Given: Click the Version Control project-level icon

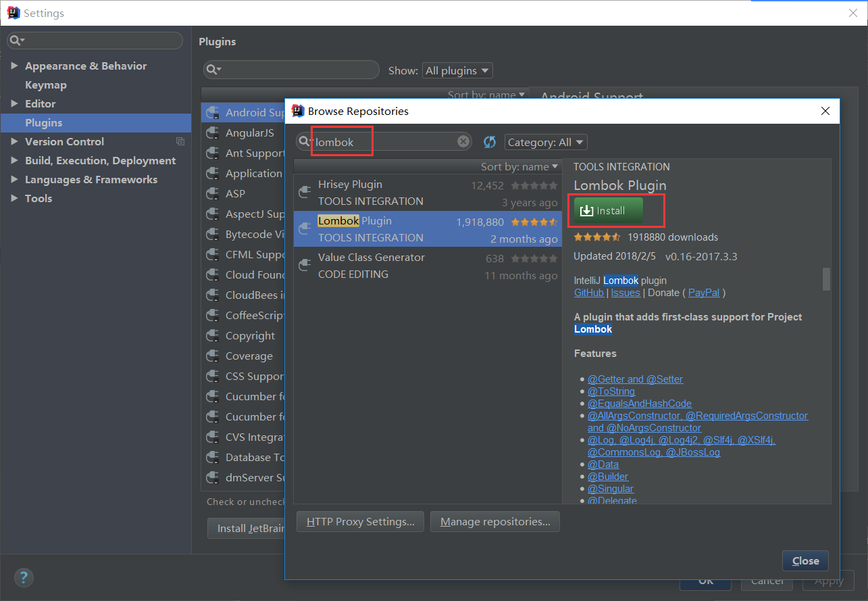Looking at the screenshot, I should click(x=180, y=141).
